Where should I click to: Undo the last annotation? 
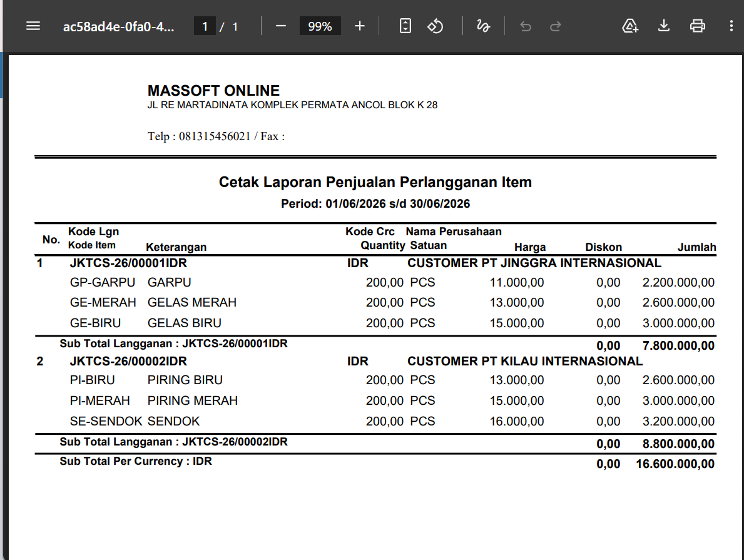[525, 26]
